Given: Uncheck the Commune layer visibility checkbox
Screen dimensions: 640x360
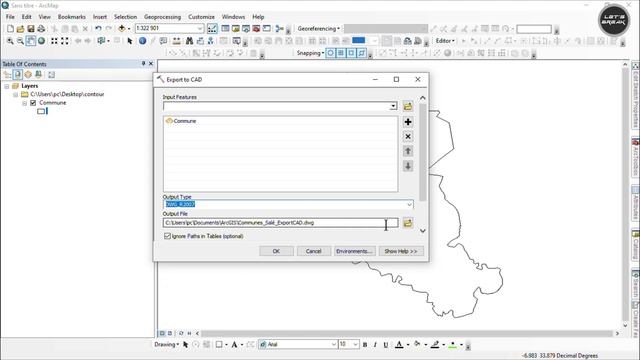Looking at the screenshot, I should pyautogui.click(x=33, y=103).
